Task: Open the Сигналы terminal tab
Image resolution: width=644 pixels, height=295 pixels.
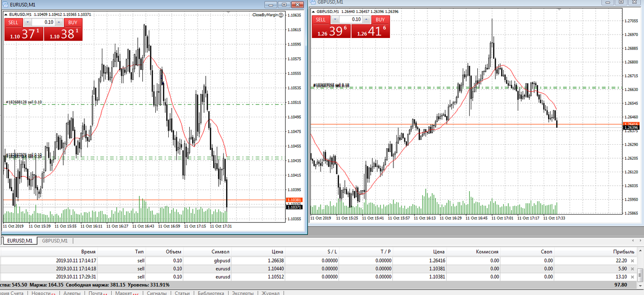Action: [x=157, y=293]
